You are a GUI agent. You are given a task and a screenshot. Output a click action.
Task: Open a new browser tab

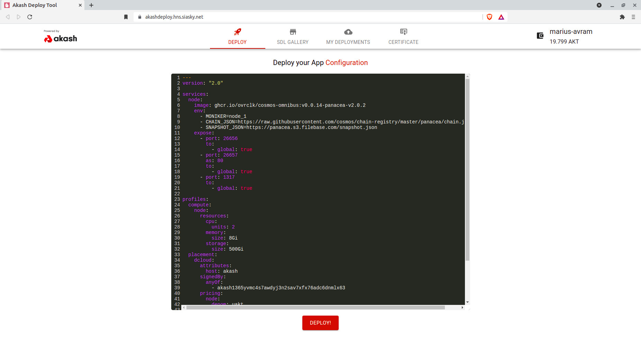click(x=91, y=5)
